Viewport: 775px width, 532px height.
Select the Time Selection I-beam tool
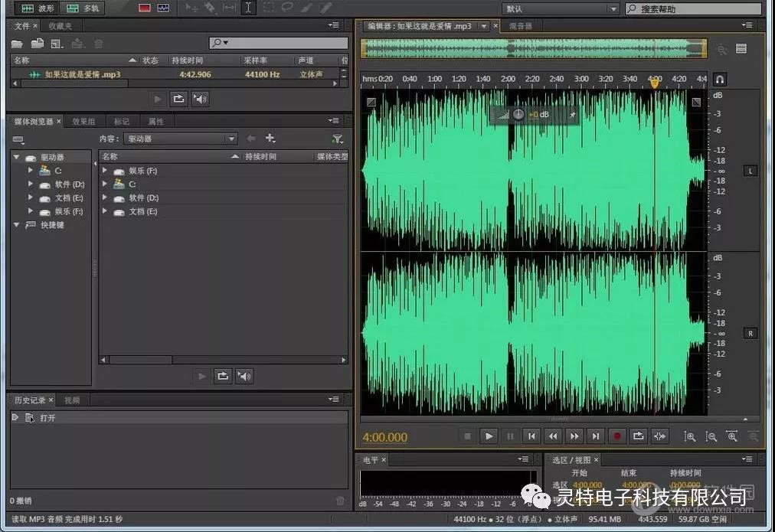tap(248, 8)
